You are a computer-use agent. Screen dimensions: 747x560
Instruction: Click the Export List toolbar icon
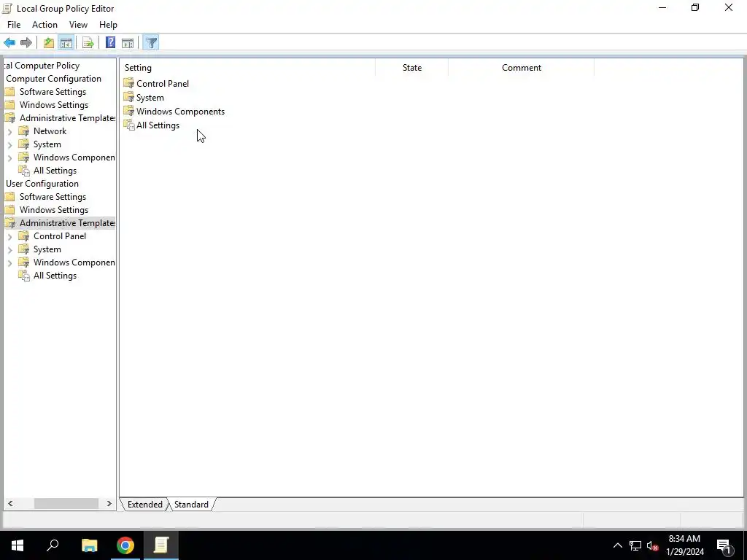tap(88, 43)
